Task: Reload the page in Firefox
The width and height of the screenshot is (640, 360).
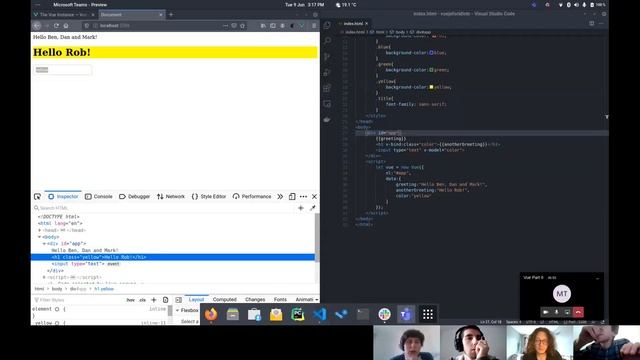Action: tap(56, 26)
